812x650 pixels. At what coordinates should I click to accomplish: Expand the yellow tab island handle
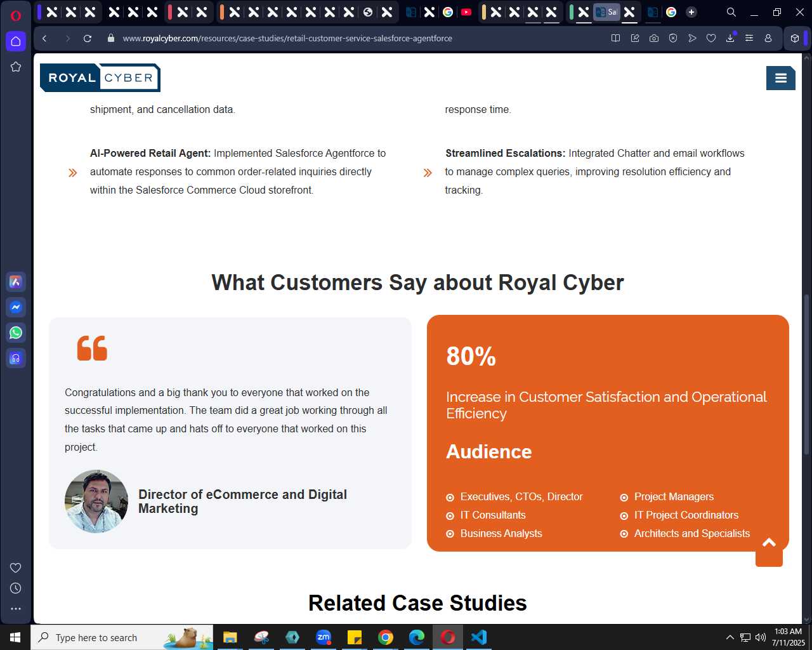pyautogui.click(x=484, y=12)
